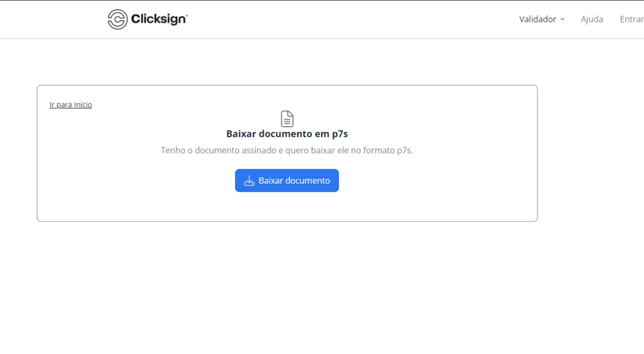Click the Clicksign wordmark to return home

coord(159,19)
